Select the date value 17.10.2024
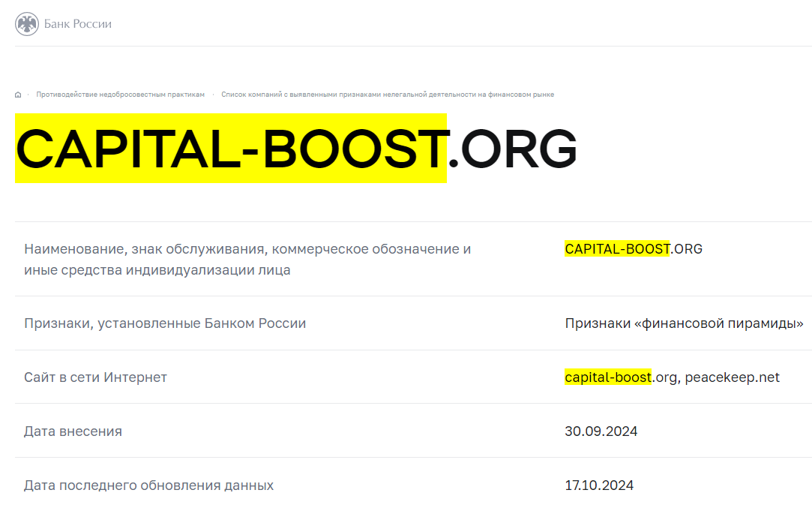This screenshot has width=812, height=508. 599,485
